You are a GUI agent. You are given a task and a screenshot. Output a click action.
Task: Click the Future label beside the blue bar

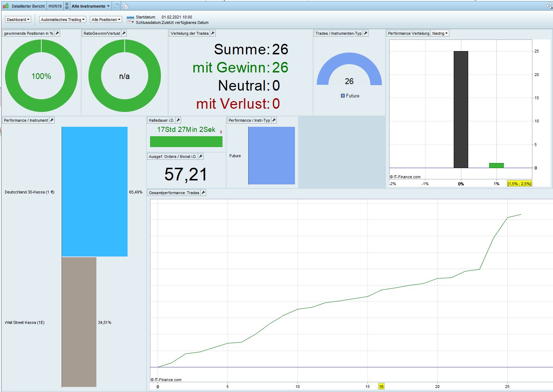point(235,156)
